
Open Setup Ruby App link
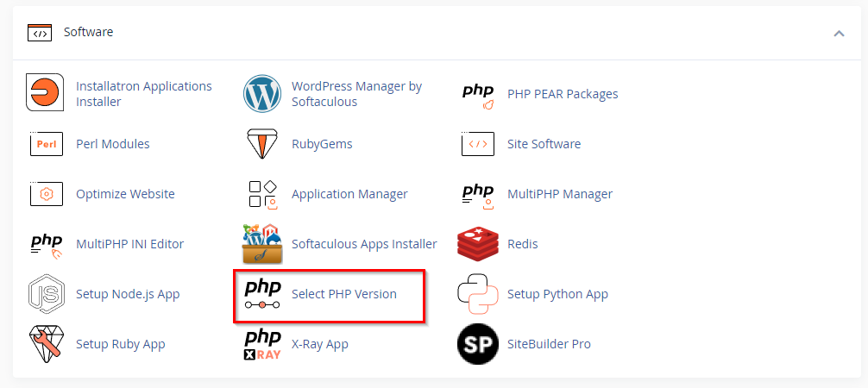click(x=121, y=344)
